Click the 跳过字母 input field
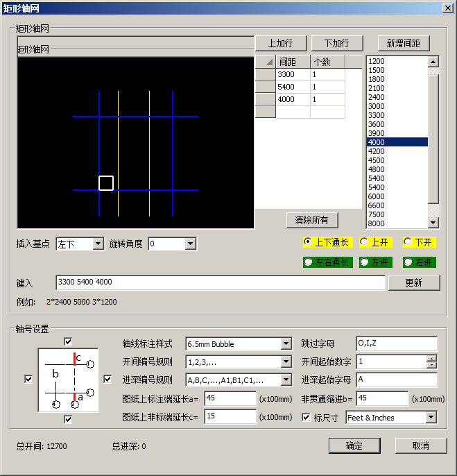This screenshot has height=476, width=457. coord(397,343)
